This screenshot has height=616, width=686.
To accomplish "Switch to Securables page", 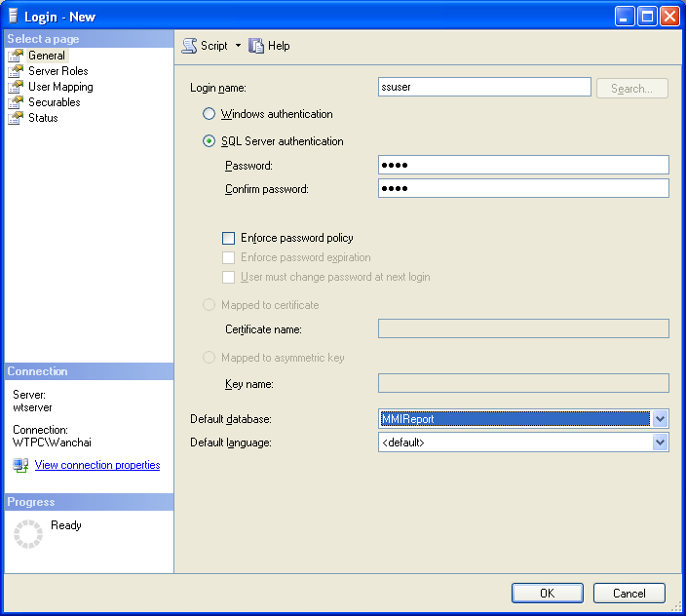I will tap(55, 102).
